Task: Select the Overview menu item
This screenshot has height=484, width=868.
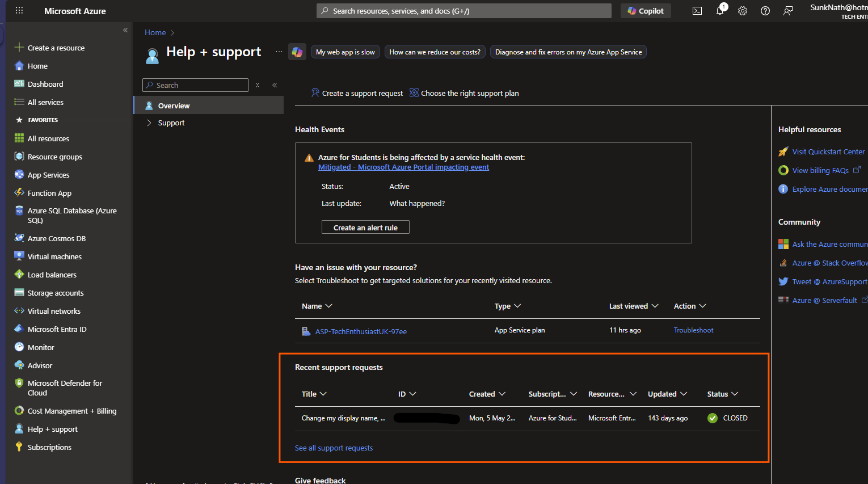Action: coord(208,106)
